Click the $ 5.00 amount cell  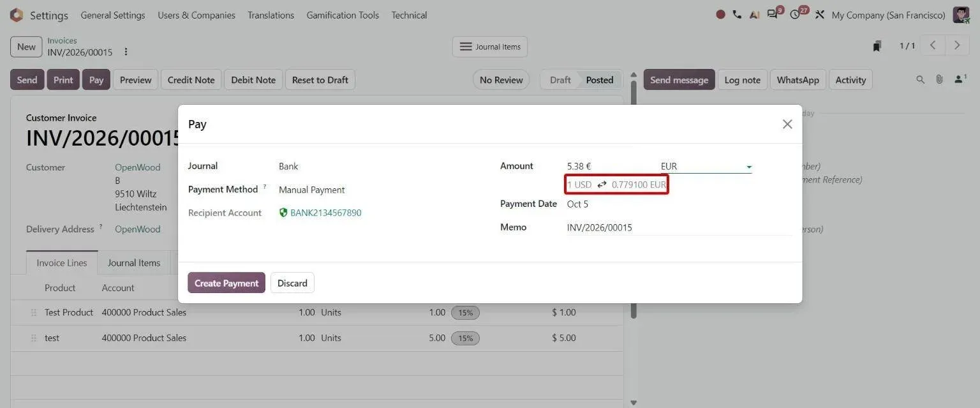[564, 338]
